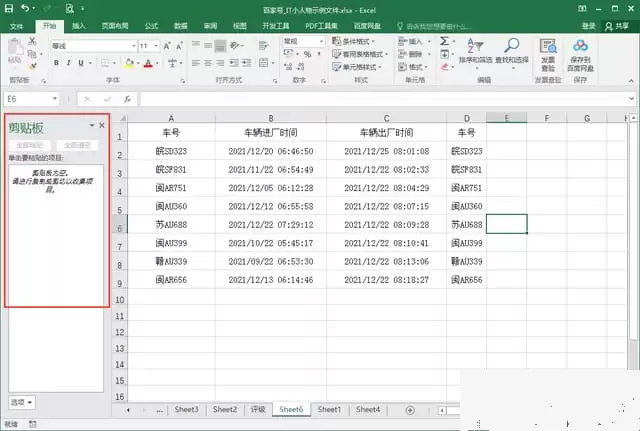Apply the yellow fill color

[x=129, y=63]
